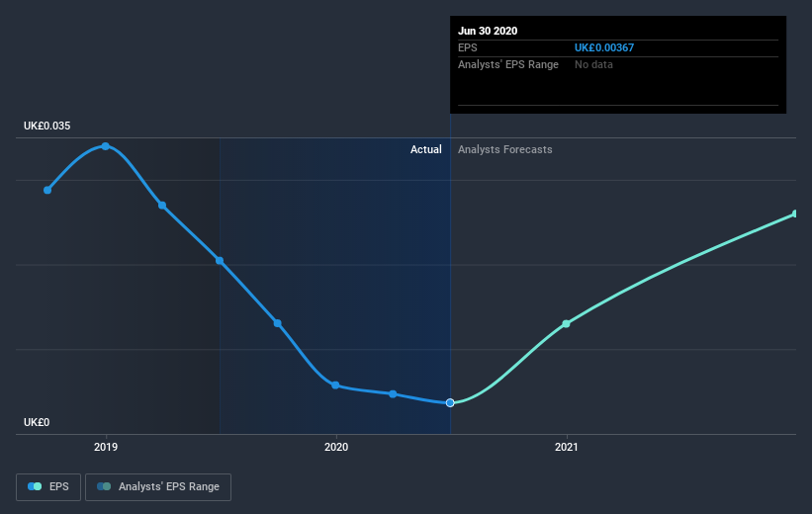Click the EPS data point before 2020 dip
Image resolution: width=812 pixels, height=514 pixels.
[278, 323]
